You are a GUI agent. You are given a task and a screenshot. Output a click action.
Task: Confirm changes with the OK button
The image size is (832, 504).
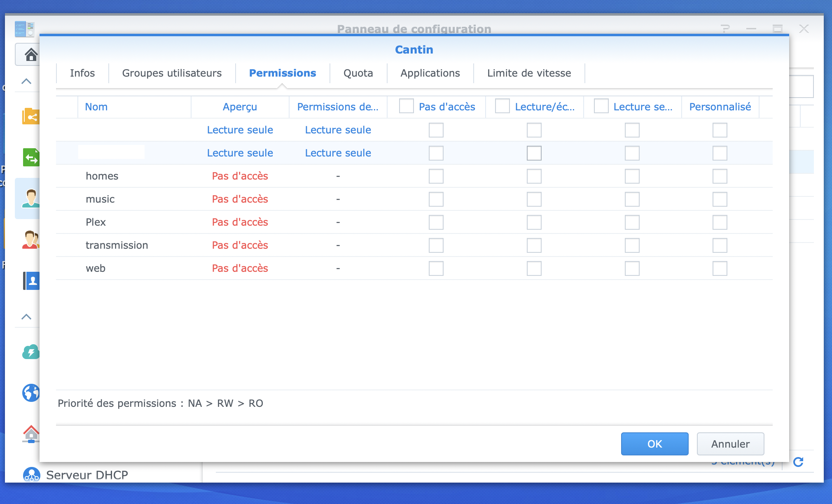[x=654, y=444]
